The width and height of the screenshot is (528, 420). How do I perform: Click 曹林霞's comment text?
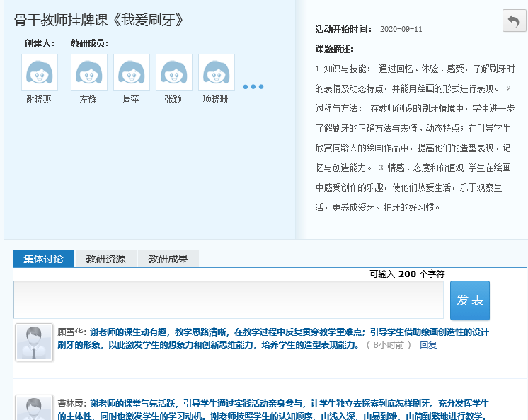(x=273, y=409)
